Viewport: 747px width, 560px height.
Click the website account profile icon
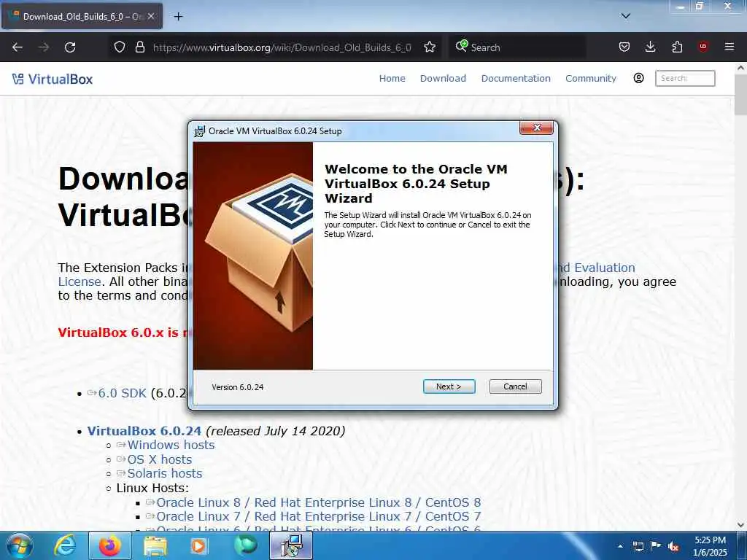(x=638, y=78)
